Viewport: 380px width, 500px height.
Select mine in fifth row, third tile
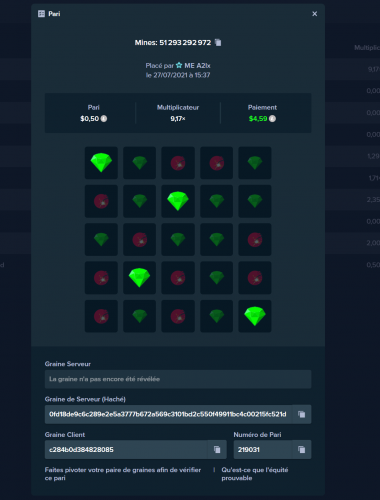pyautogui.click(x=178, y=316)
